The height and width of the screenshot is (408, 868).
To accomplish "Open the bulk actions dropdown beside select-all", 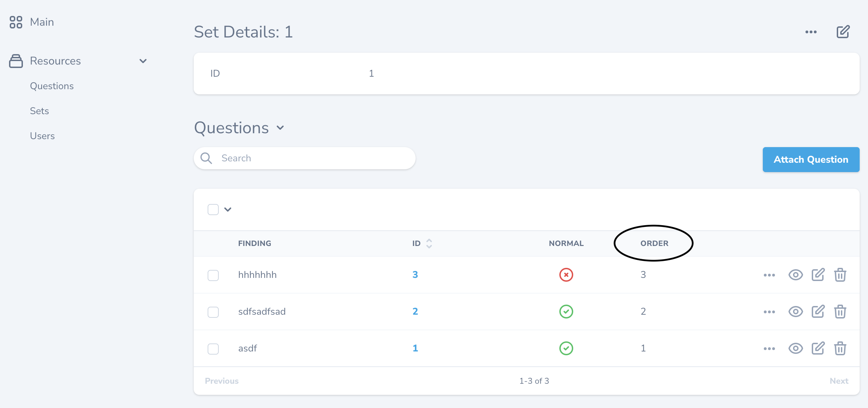I will (228, 209).
